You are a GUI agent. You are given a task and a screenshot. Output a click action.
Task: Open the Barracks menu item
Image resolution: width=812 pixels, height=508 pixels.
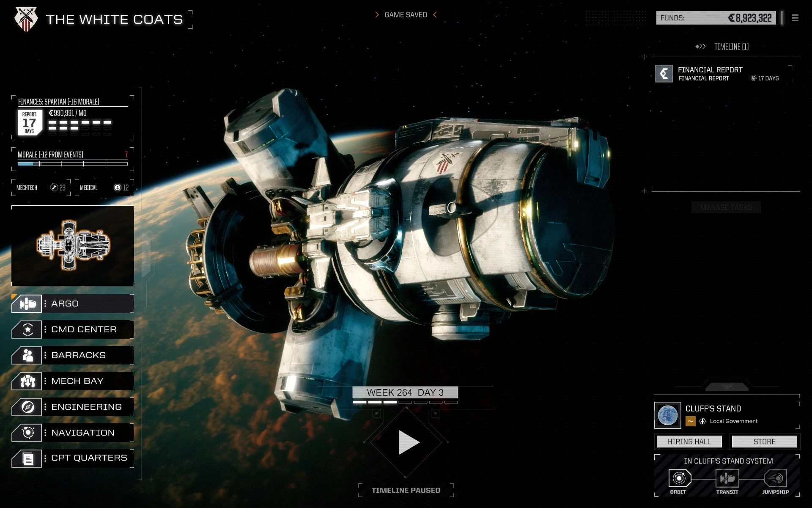73,355
